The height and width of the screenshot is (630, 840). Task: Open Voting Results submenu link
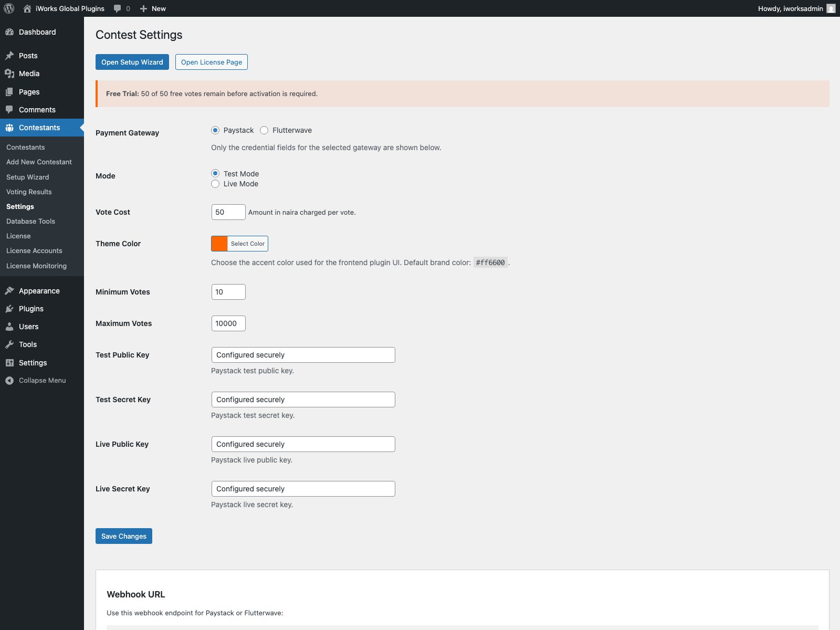(29, 192)
